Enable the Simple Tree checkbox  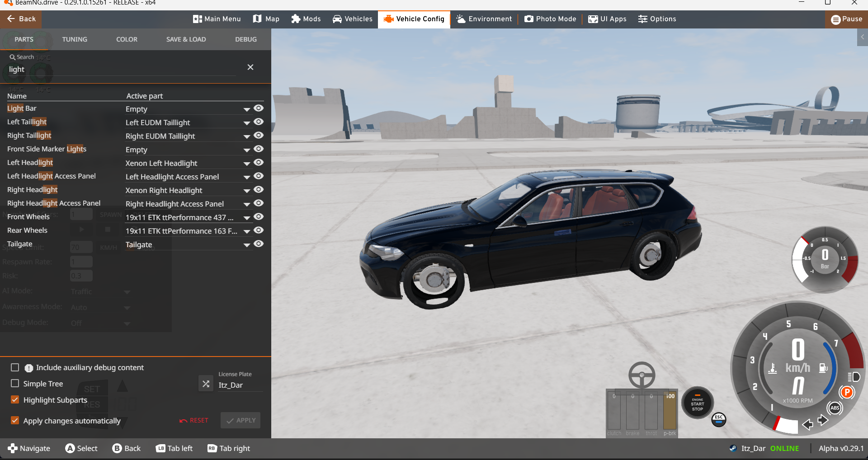coord(15,384)
